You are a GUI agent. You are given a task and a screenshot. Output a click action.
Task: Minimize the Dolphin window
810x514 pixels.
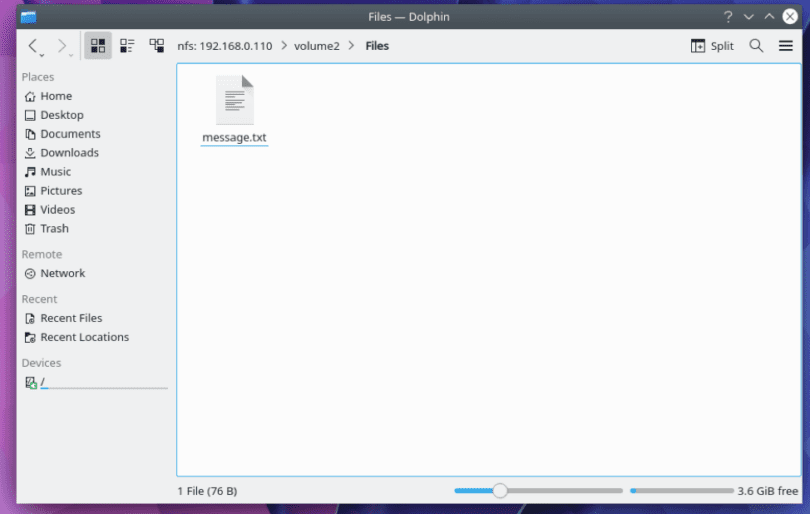tap(749, 17)
